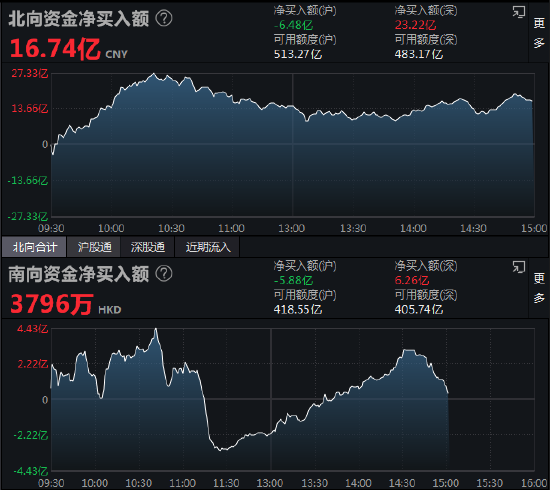
Task: Click the 南向资金净买入额 title
Action: coord(79,274)
